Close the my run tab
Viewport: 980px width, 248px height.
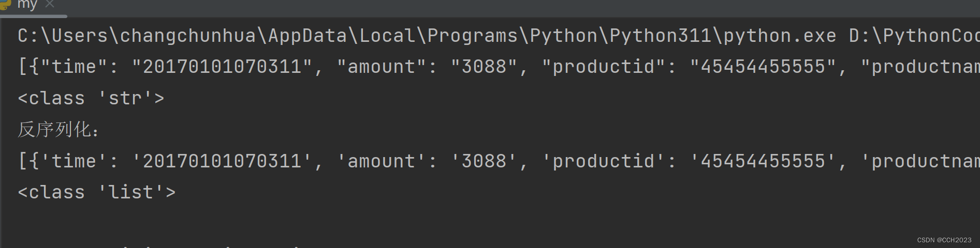pos(50,4)
